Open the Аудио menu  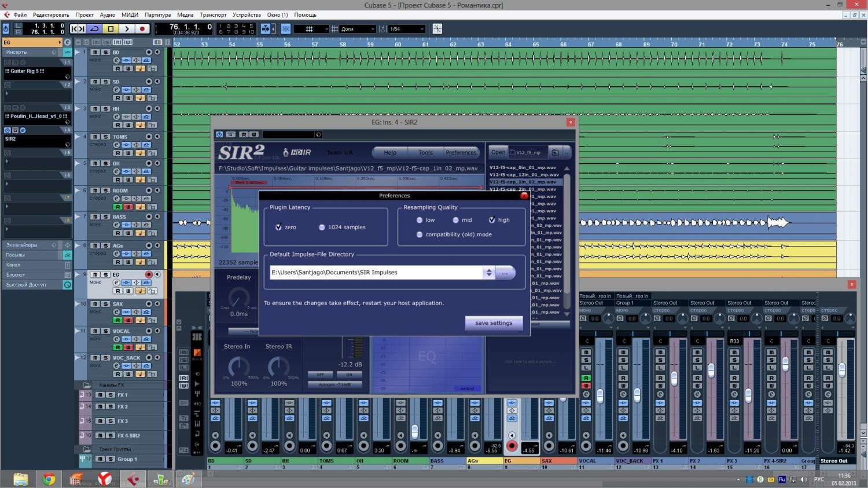(x=107, y=14)
